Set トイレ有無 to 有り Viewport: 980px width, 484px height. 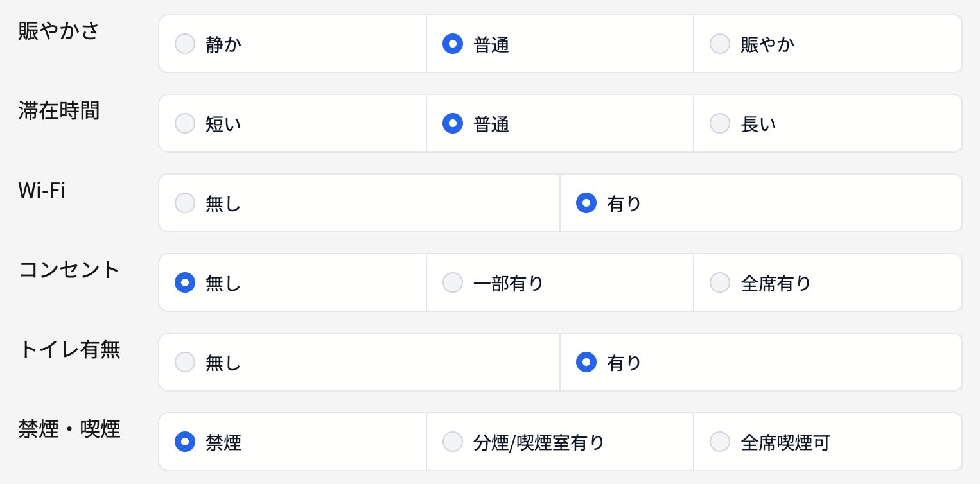[x=586, y=362]
